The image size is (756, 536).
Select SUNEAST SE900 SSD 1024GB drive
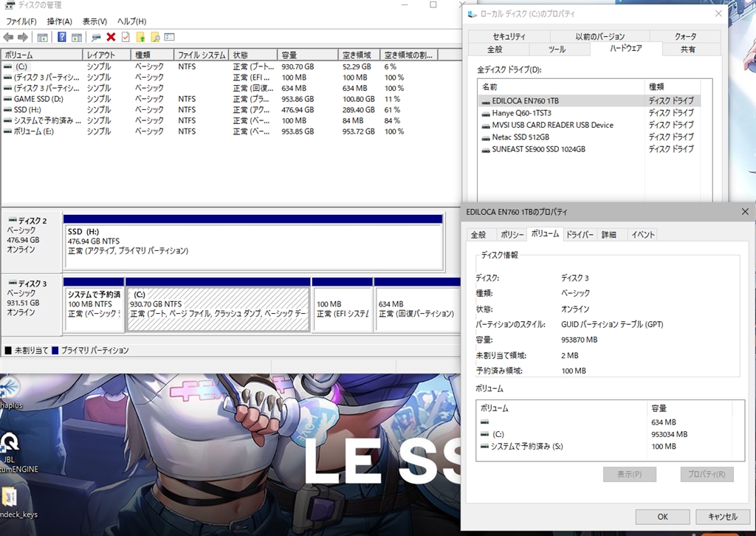point(589,149)
